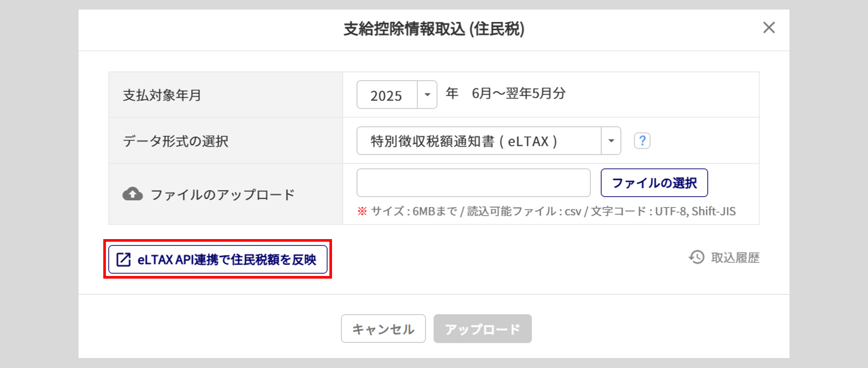
Task: Click the external link icon on eLTAX button
Action: pyautogui.click(x=123, y=260)
